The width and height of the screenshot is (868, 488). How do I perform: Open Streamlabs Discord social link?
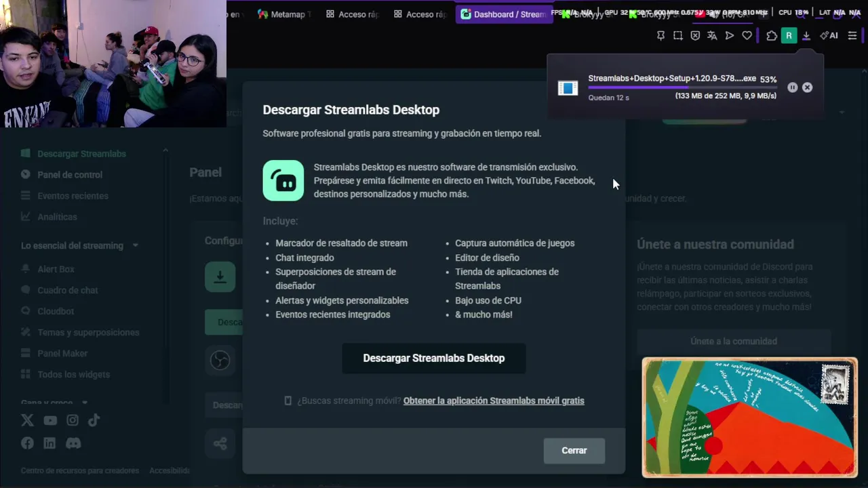click(73, 443)
